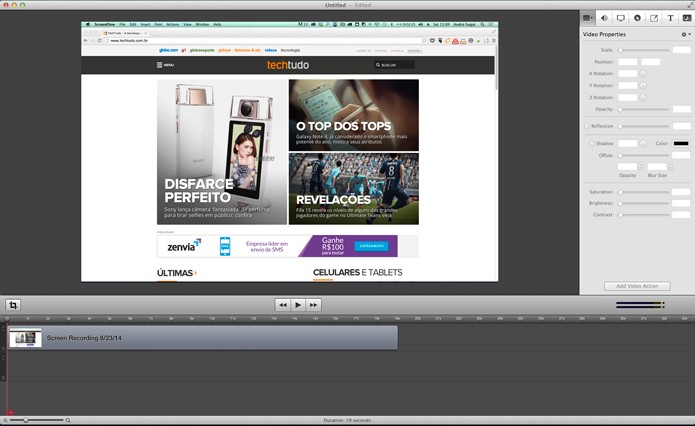Image resolution: width=695 pixels, height=426 pixels.
Task: Open the Screen Recording properties monitor icon
Action: pos(621,18)
